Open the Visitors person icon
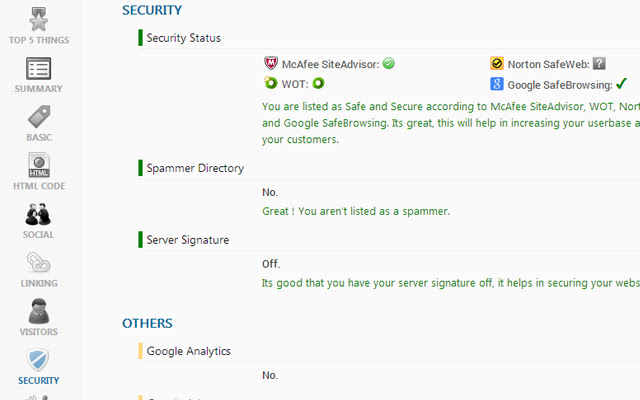Screen dimensions: 640x400 (39, 311)
